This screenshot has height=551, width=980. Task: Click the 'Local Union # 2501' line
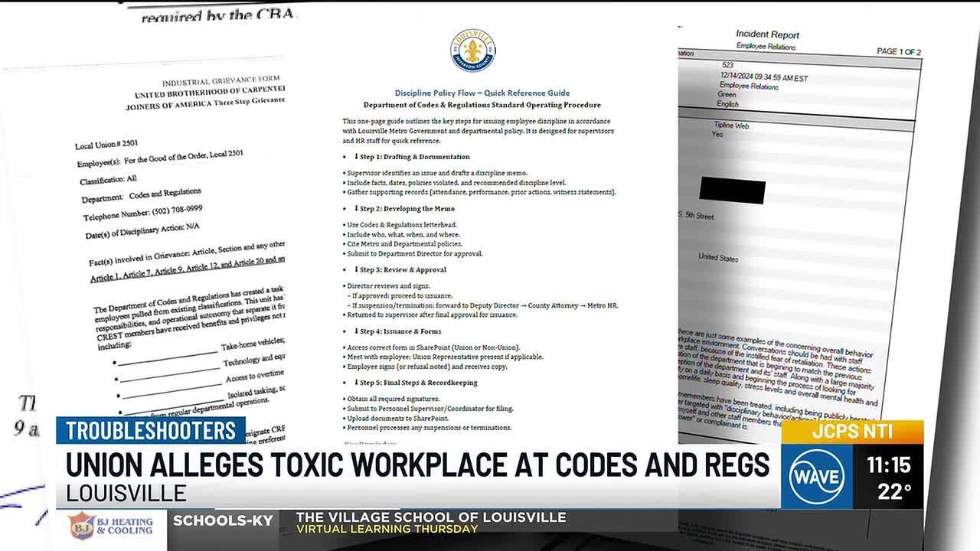[x=106, y=145]
